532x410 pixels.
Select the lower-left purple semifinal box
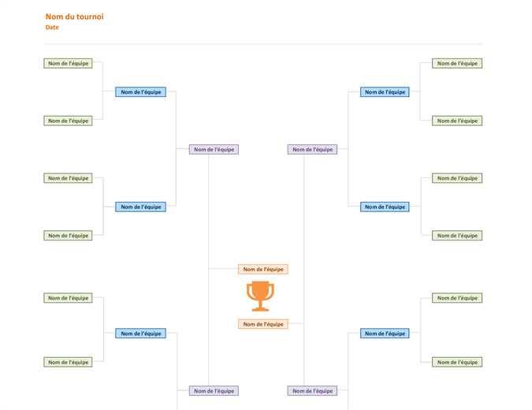point(214,390)
